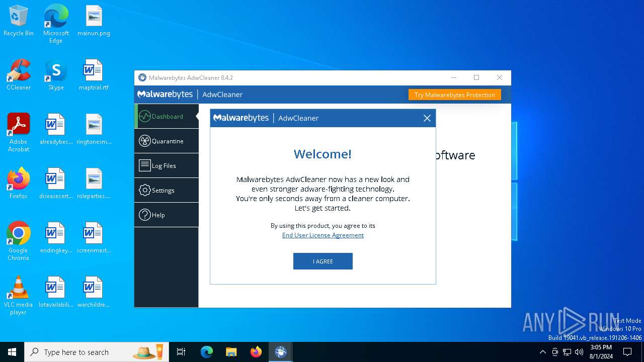Screen dimensions: 644x362
Task: Switch to Log Files section
Action: click(x=167, y=165)
